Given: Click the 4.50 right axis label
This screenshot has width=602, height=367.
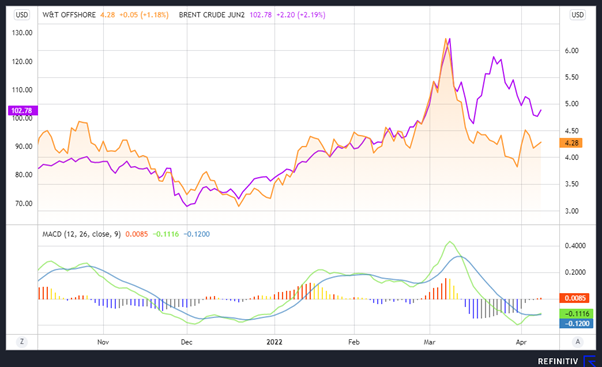Looking at the screenshot, I should (572, 131).
